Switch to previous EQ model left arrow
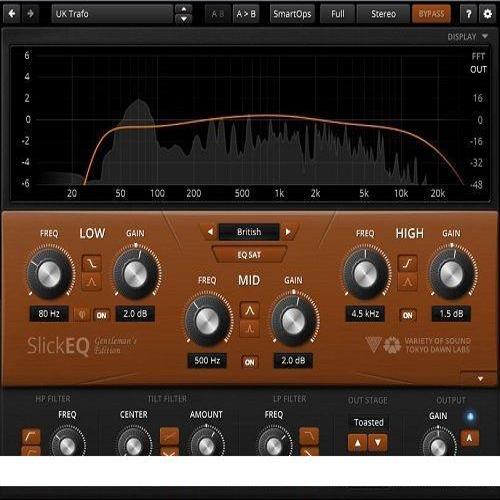 210,231
